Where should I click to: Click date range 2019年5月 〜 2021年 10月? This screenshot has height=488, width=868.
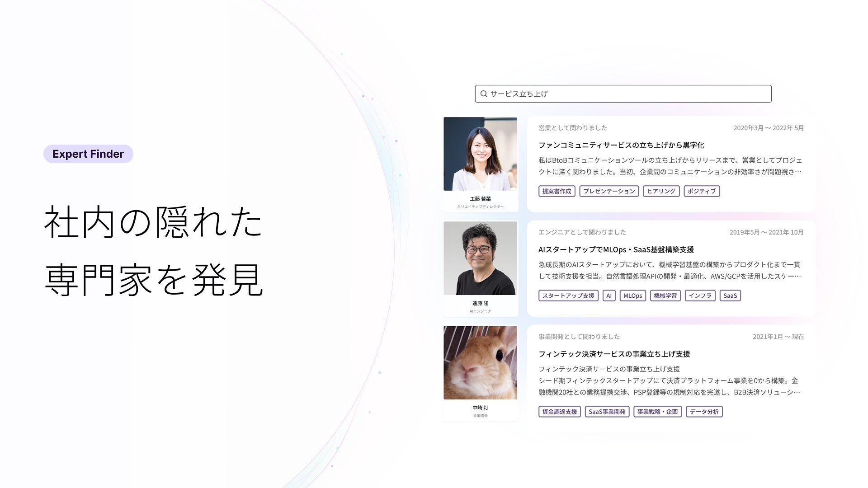pos(767,232)
